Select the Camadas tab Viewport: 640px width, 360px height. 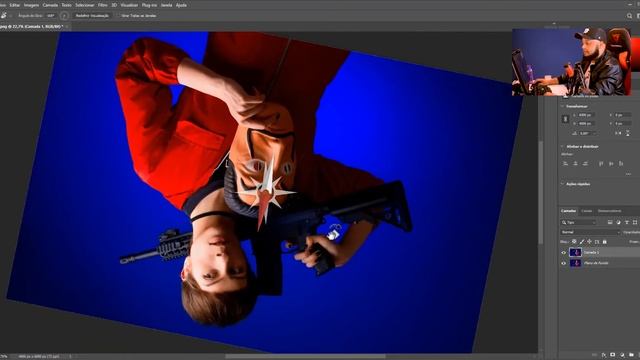click(x=568, y=211)
